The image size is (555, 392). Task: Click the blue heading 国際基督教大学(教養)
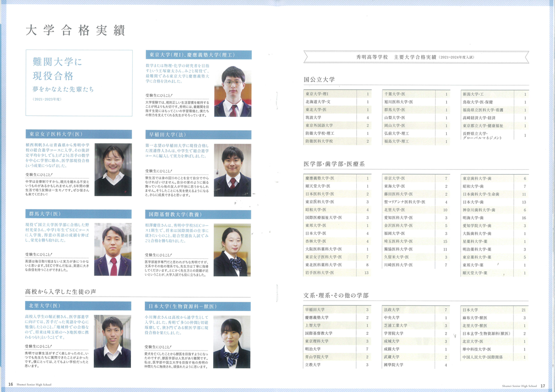198,215
